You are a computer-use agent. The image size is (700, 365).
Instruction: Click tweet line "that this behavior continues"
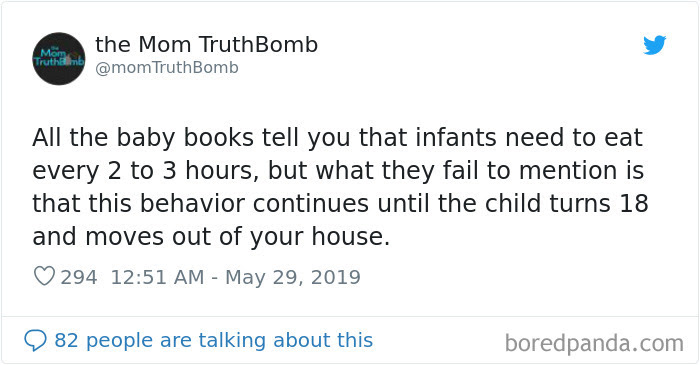(x=340, y=204)
